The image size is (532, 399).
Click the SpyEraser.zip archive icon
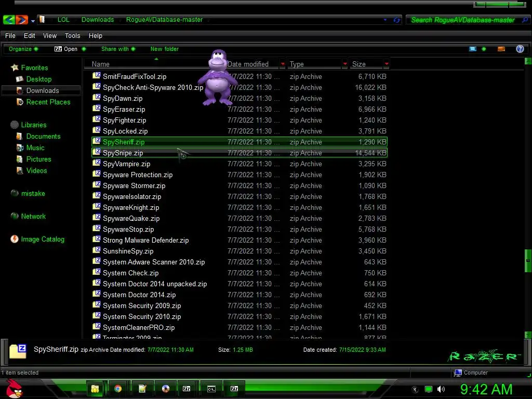[x=96, y=109]
